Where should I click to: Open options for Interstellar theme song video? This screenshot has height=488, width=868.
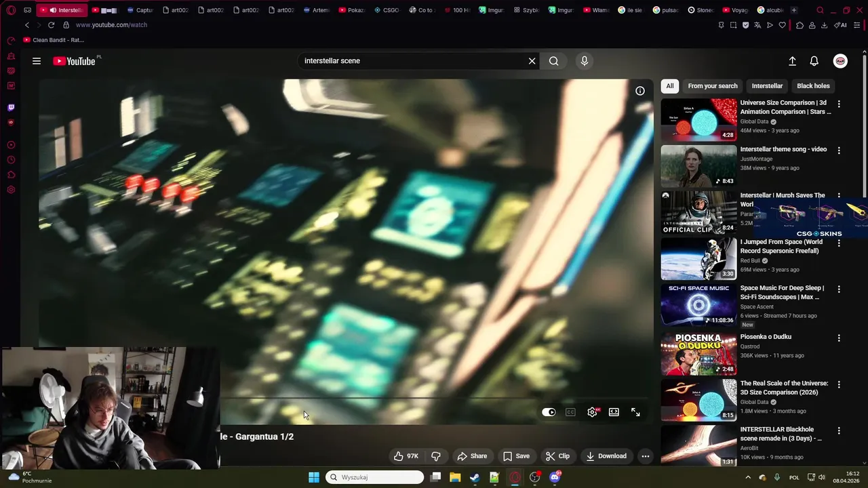coord(839,150)
